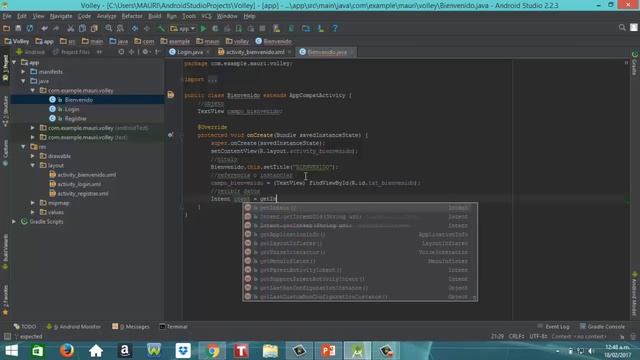Open the Build menu
Viewport: 640px width, 360px height.
(x=155, y=16)
